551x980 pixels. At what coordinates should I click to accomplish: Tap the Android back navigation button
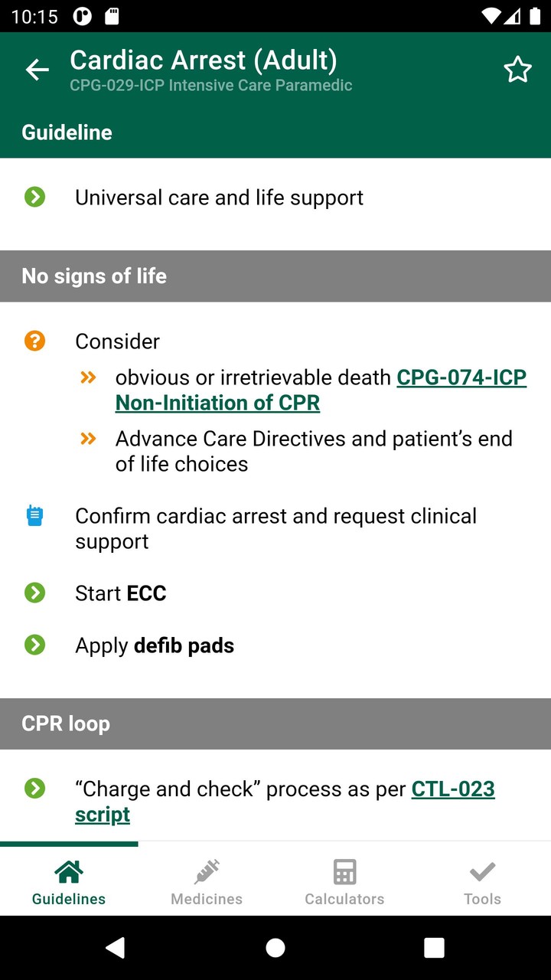116,947
